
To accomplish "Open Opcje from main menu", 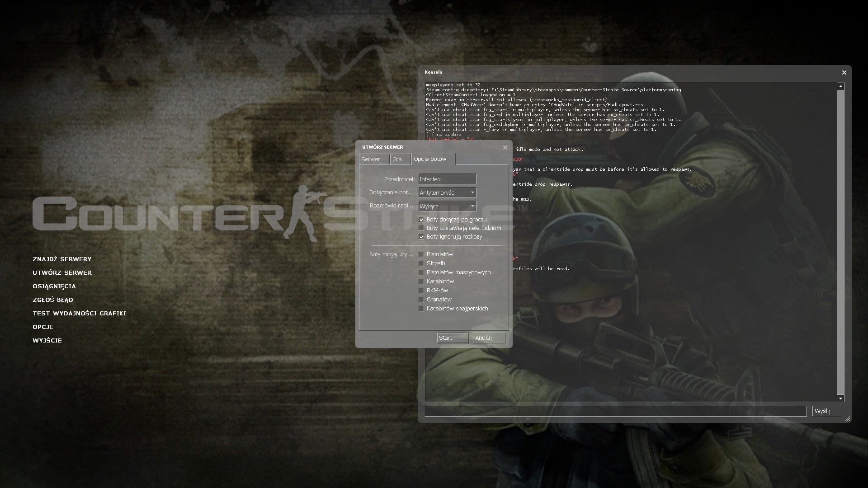I will (43, 327).
